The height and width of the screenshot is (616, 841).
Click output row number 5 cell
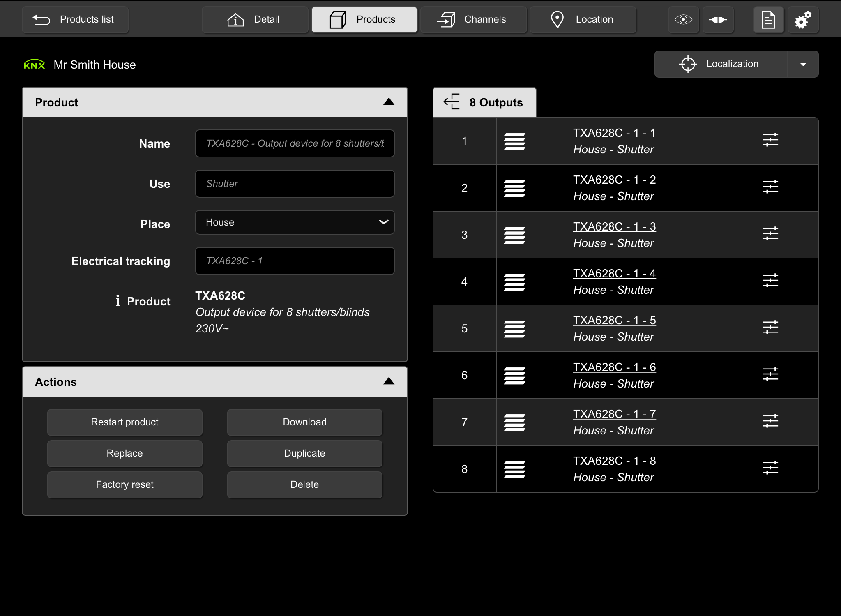(465, 329)
